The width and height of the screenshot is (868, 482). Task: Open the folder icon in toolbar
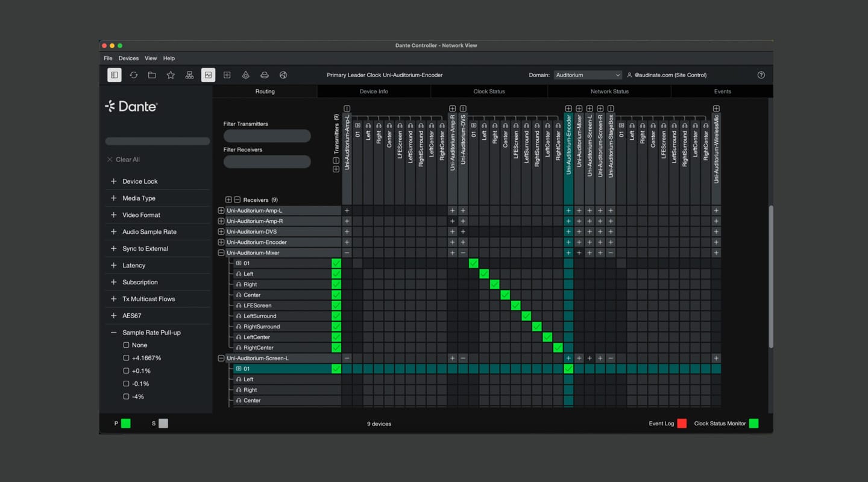152,75
